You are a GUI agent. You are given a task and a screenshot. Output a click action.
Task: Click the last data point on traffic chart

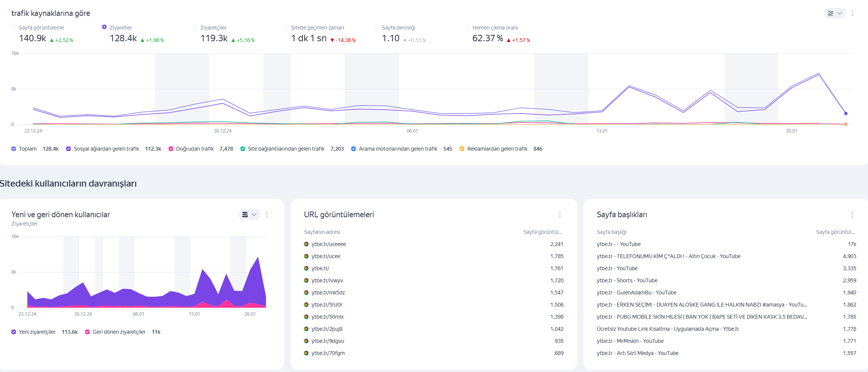(x=846, y=113)
